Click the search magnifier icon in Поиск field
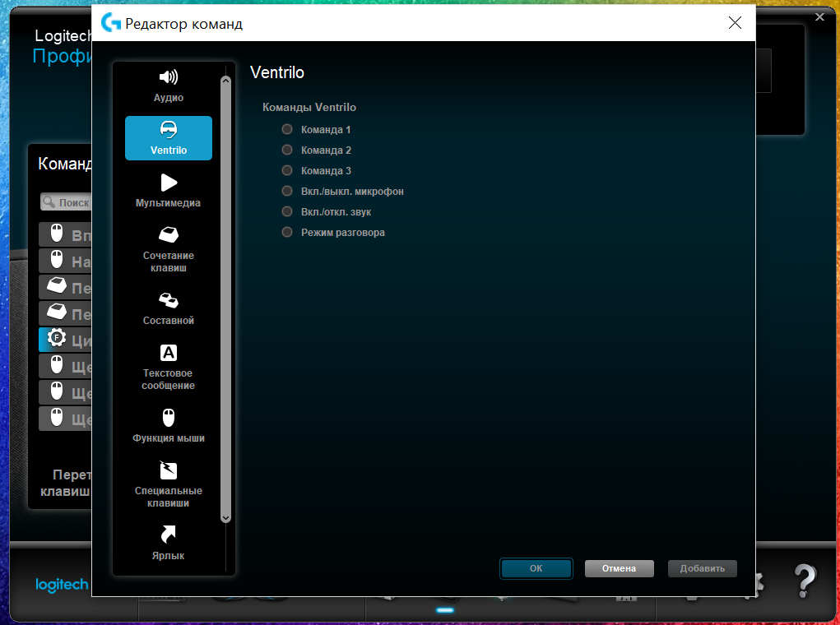The height and width of the screenshot is (625, 840). pyautogui.click(x=49, y=202)
